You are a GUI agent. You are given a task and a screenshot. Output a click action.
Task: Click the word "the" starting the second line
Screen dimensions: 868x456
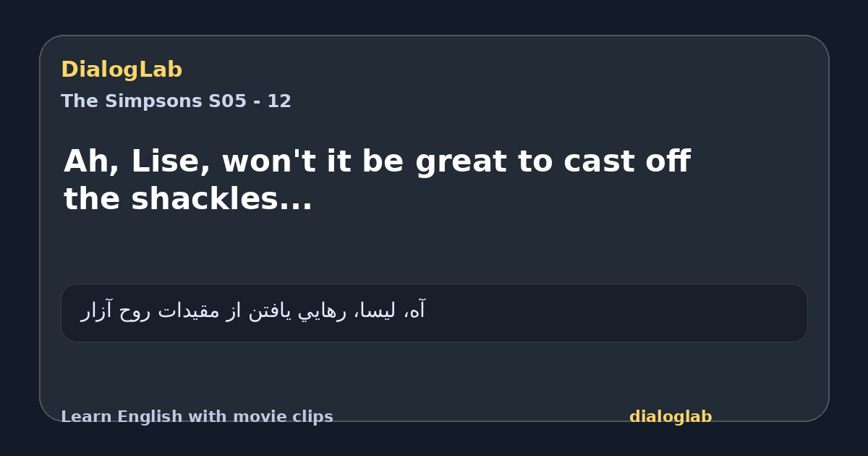click(x=92, y=198)
